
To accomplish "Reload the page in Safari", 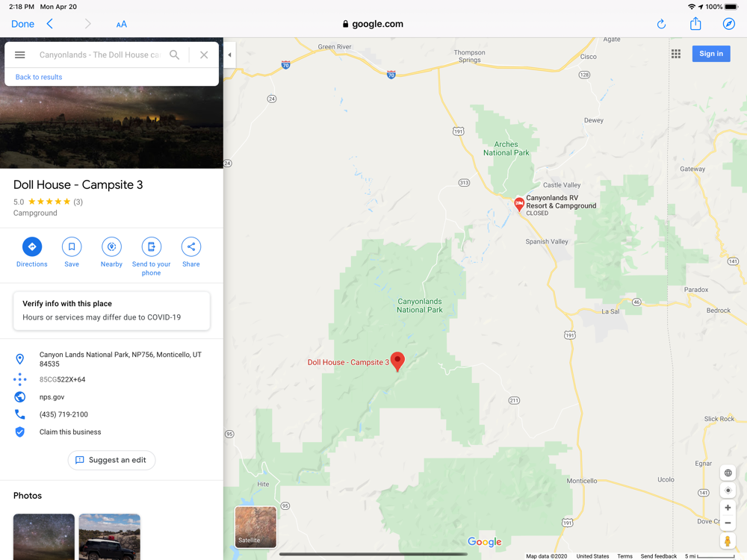I will coord(661,24).
